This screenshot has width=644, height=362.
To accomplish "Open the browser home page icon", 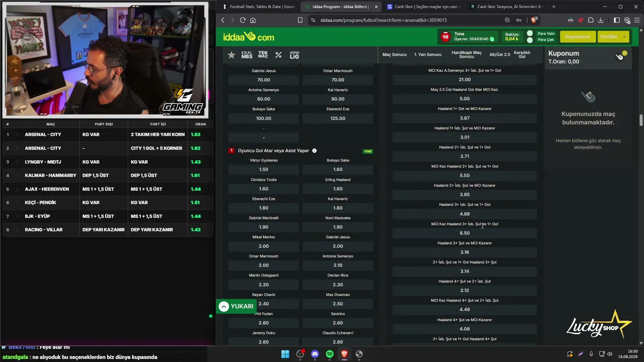I will [x=253, y=20].
